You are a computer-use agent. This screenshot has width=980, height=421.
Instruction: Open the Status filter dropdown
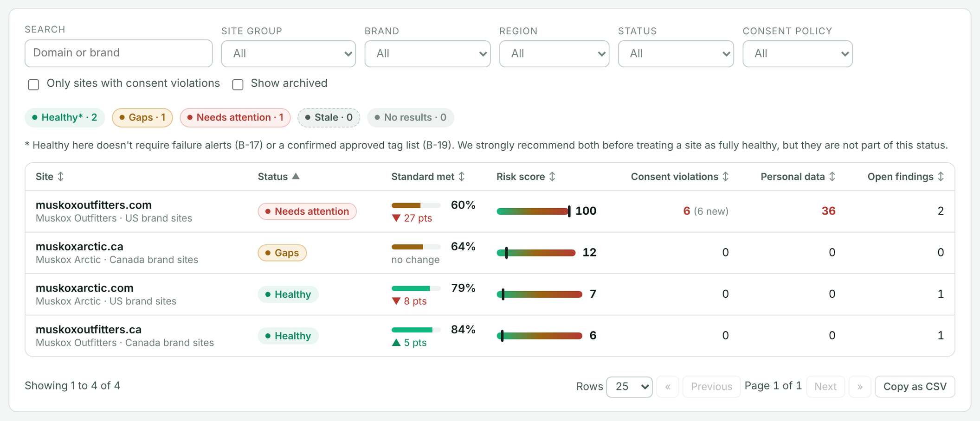676,54
